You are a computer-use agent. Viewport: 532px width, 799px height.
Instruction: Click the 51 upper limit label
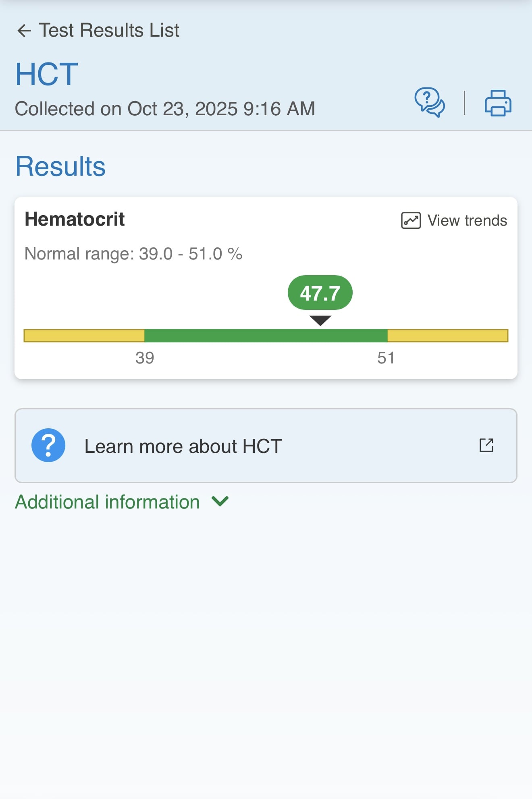click(x=386, y=358)
